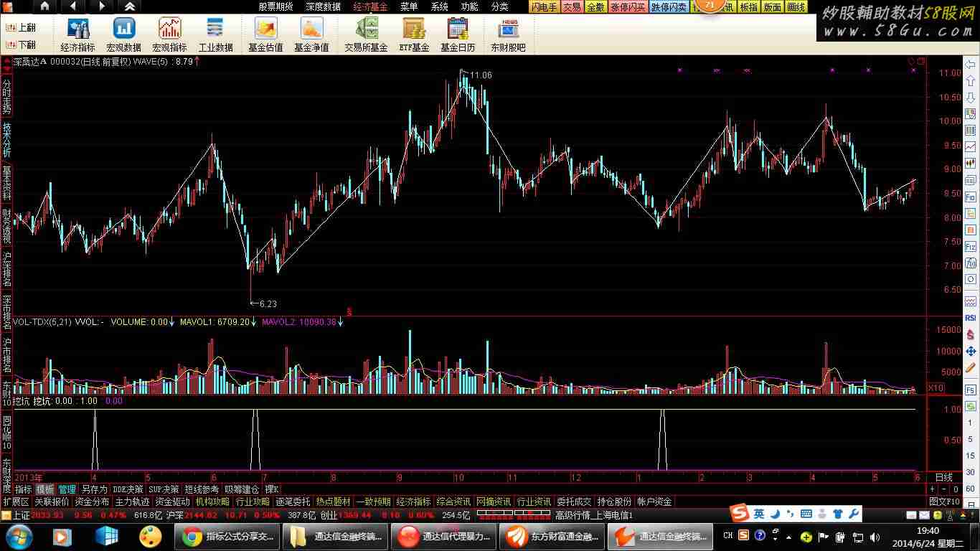Toggle the 涨停闪买 limit-up flash buy
The width and height of the screenshot is (980, 551).
pos(628,7)
